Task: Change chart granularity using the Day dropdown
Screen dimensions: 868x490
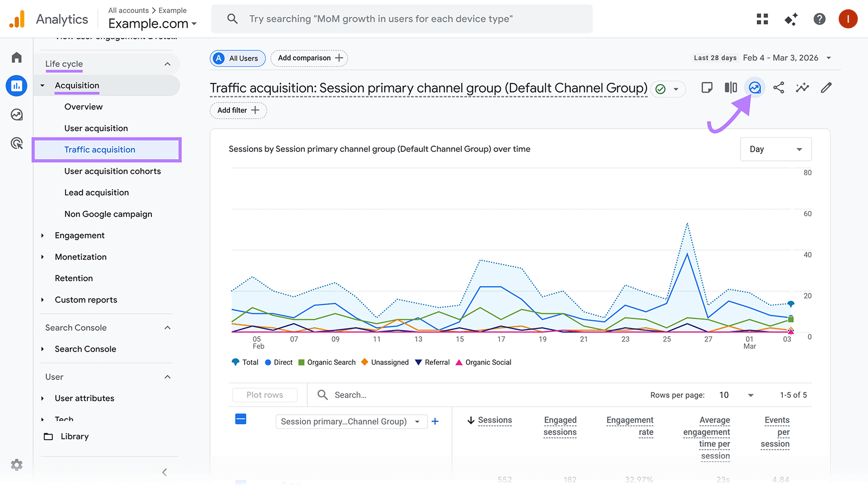Action: (x=775, y=149)
